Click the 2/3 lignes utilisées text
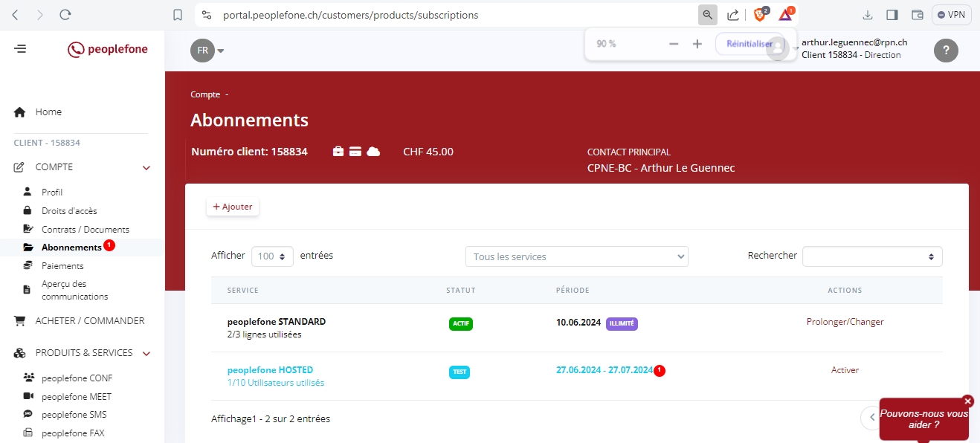980x443 pixels. coord(265,334)
